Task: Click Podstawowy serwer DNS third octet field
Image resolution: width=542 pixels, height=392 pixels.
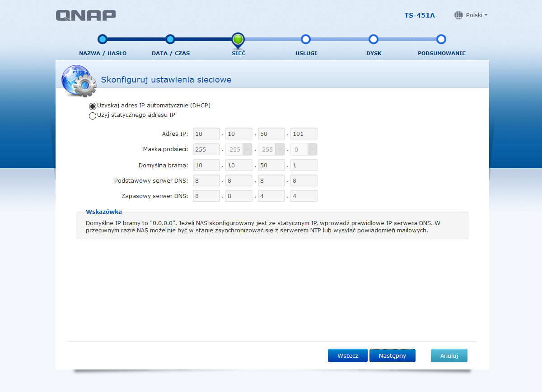Action: coord(271,180)
